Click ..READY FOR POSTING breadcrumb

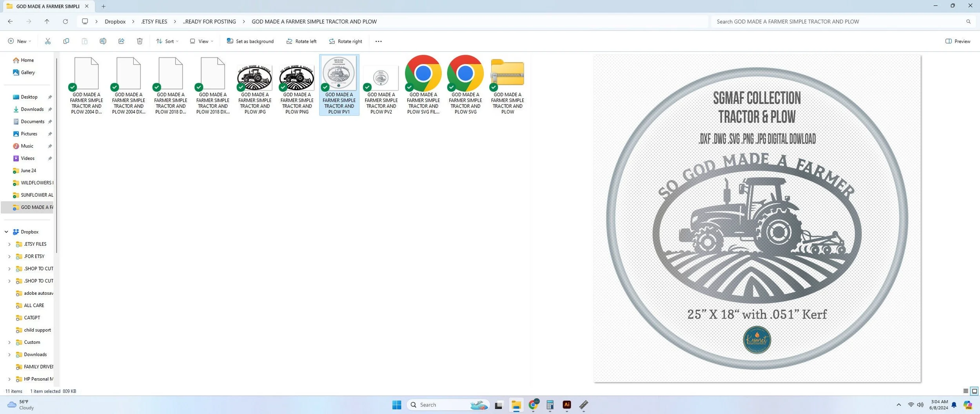[209, 22]
